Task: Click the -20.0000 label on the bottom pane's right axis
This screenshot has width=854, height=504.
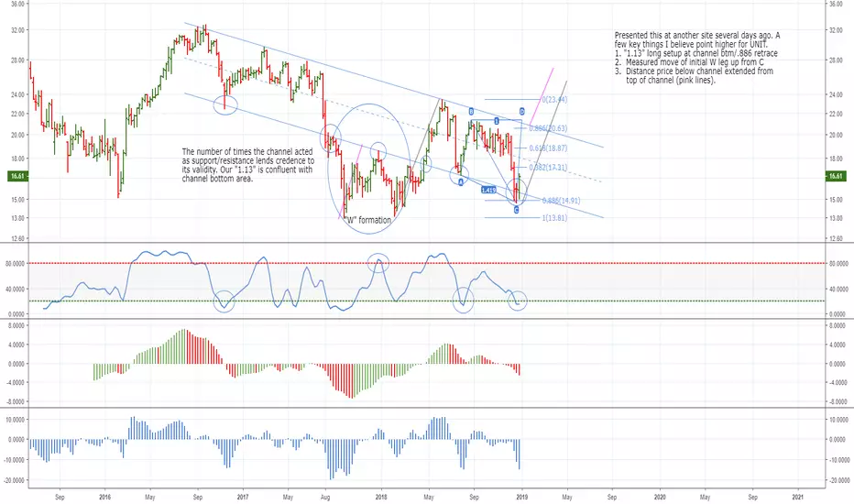Action: coord(838,480)
